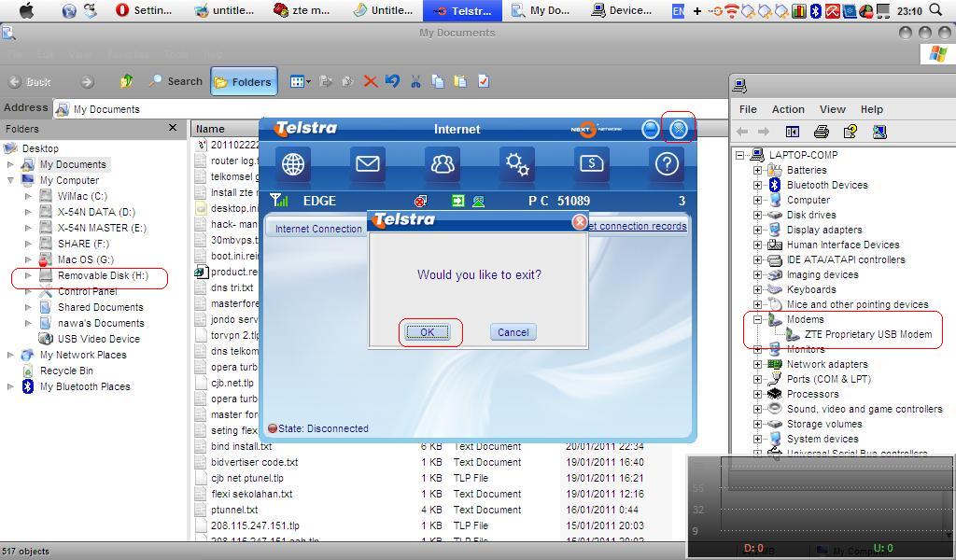
Task: Open Device Manager View menu
Action: pos(832,109)
